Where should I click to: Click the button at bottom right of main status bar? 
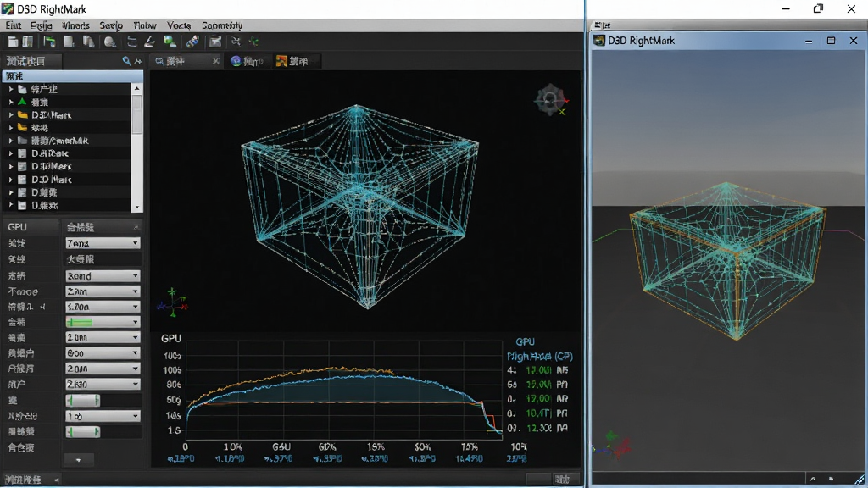point(565,480)
